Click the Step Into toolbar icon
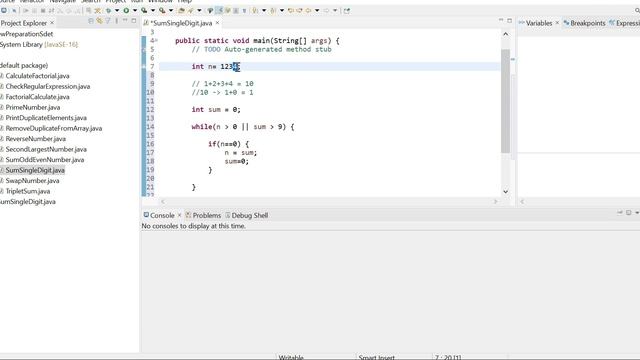 [x=60, y=11]
